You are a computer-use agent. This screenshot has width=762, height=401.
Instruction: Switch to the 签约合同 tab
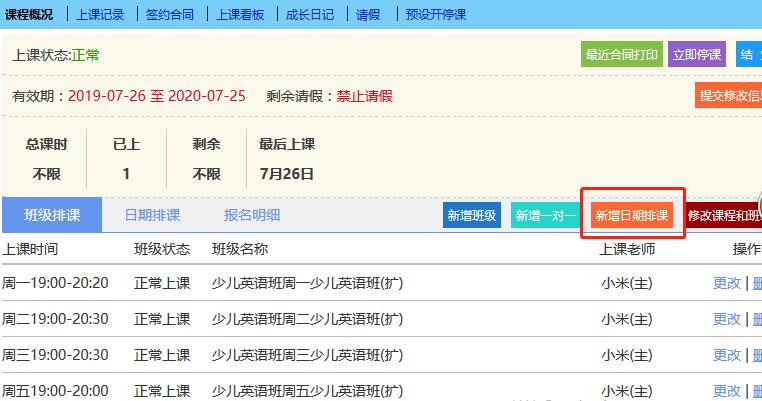pyautogui.click(x=170, y=14)
